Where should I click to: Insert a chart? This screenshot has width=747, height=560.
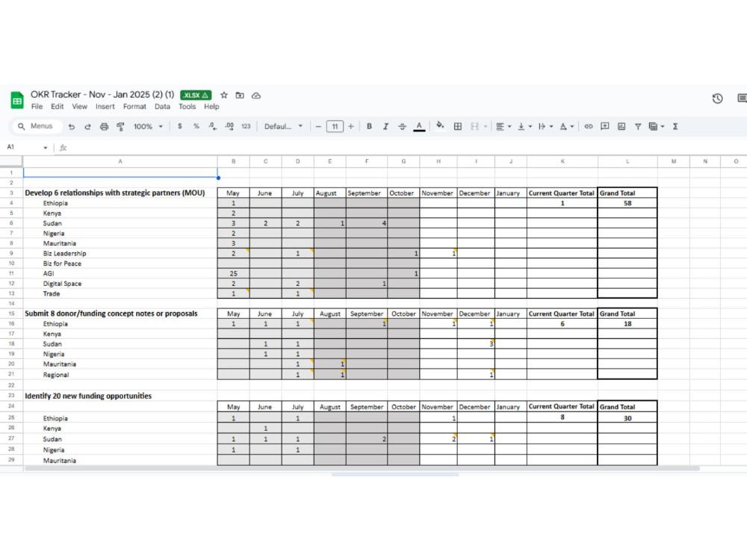coord(622,126)
